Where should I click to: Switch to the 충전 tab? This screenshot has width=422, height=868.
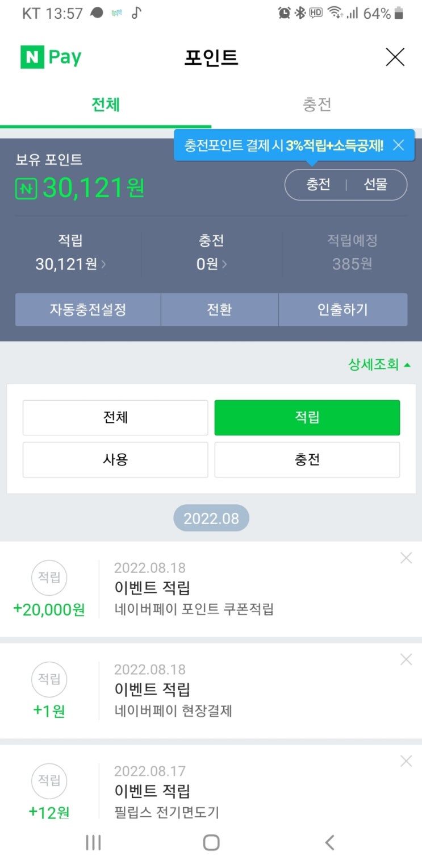coord(316,105)
